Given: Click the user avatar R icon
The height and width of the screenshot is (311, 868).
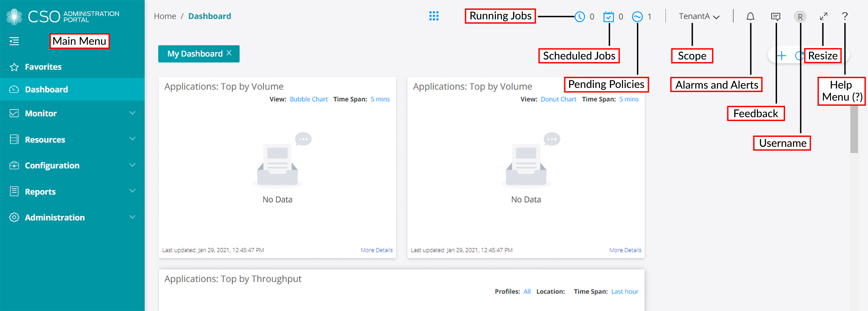Looking at the screenshot, I should 800,16.
